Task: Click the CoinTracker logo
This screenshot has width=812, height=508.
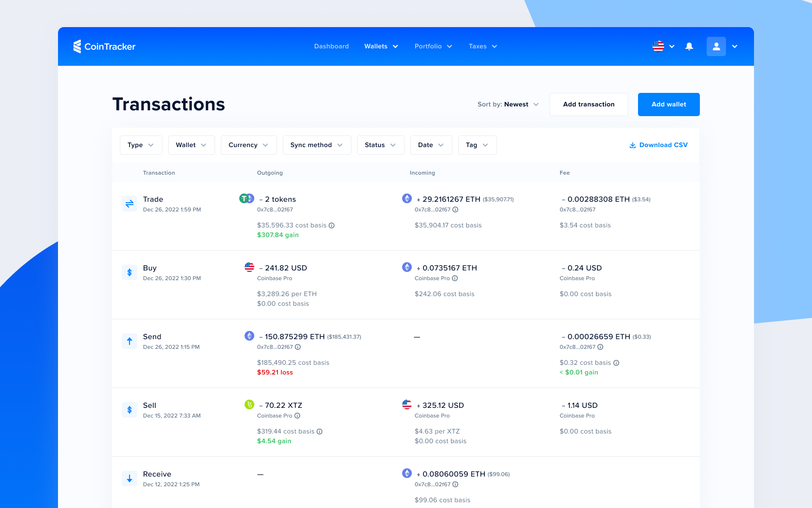Action: [104, 46]
